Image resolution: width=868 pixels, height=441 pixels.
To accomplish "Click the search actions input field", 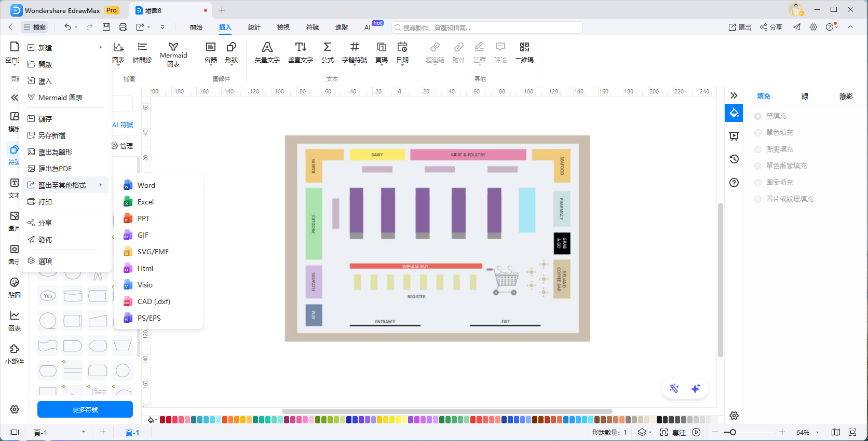I will (488, 27).
